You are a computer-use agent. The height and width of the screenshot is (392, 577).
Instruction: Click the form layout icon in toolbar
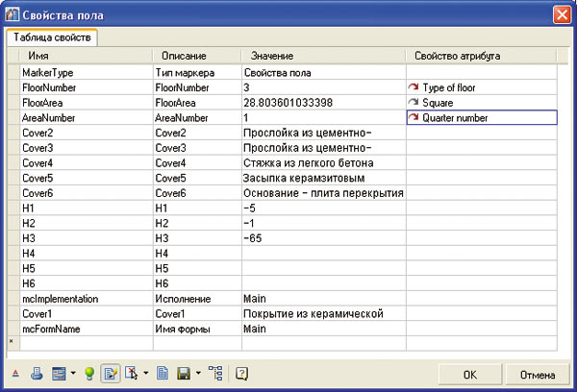pyautogui.click(x=58, y=372)
